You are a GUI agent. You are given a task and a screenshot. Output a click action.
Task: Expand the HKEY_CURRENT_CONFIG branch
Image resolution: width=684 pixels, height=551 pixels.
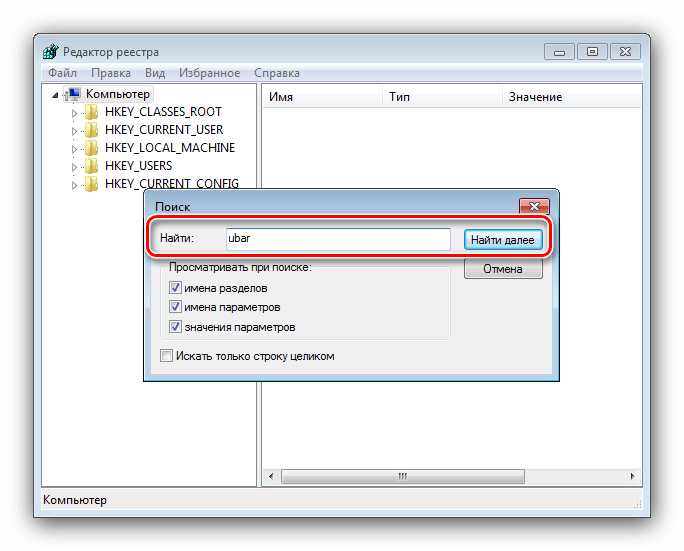pyautogui.click(x=74, y=185)
